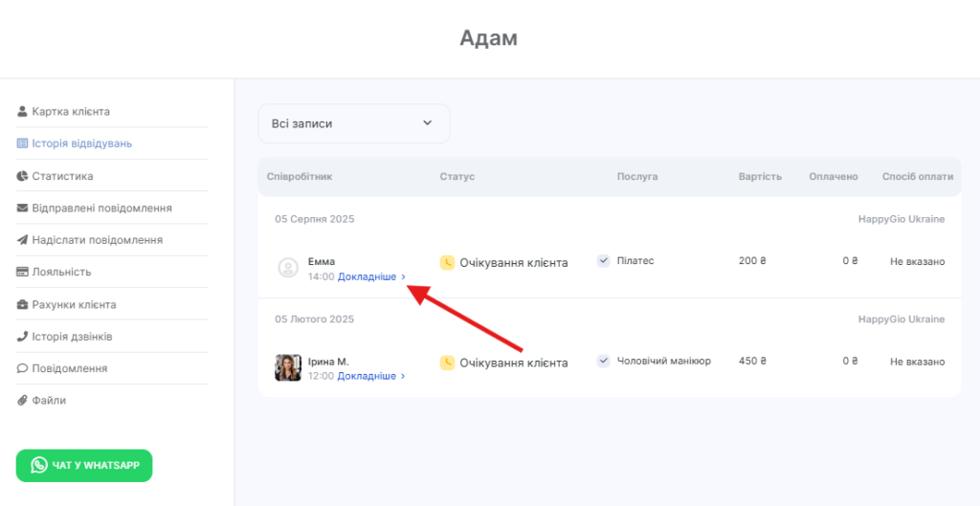This screenshot has width=980, height=506.
Task: Click Докладніше link under Ірина М.
Action: (x=367, y=377)
